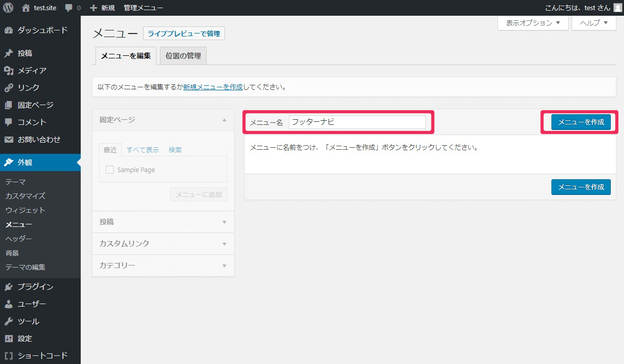Click the WordPress logo icon
Image resolution: width=624 pixels, height=364 pixels.
[8, 8]
